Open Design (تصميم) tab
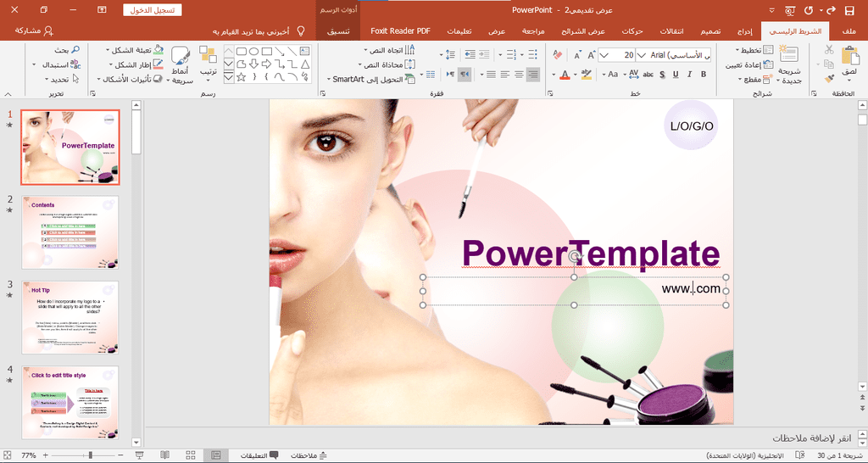The height and width of the screenshot is (463, 868). (x=711, y=31)
